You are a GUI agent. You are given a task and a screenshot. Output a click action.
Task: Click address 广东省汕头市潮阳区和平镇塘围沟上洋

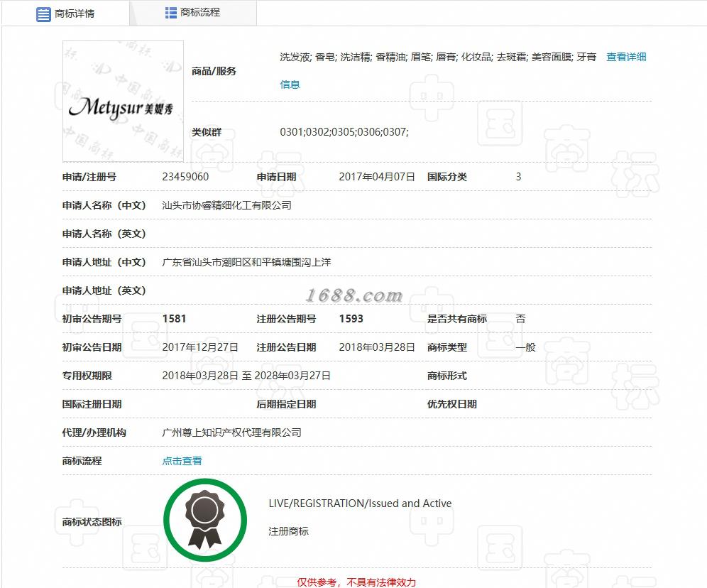(246, 262)
